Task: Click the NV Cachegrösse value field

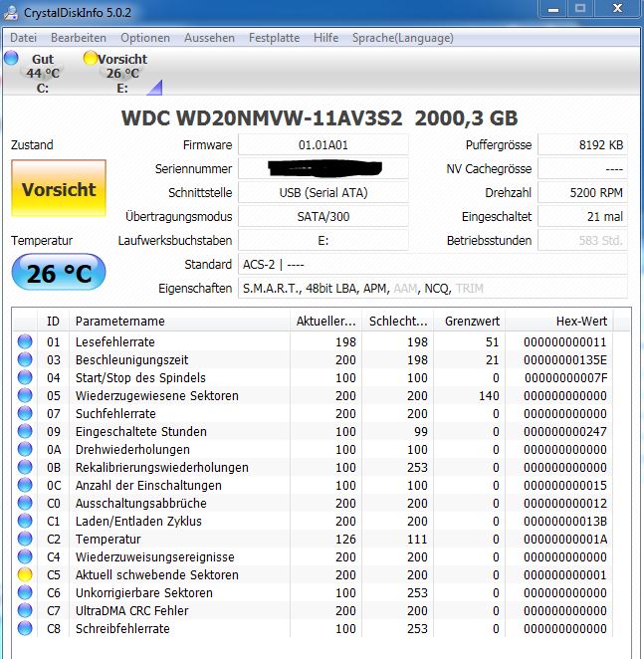Action: pyautogui.click(x=582, y=168)
